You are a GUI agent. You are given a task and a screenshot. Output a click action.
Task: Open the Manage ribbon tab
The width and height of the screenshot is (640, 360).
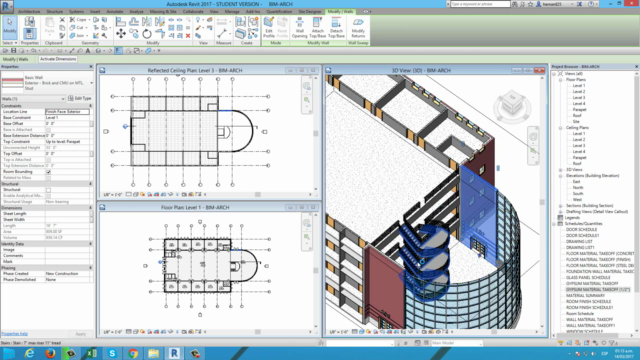click(x=232, y=11)
